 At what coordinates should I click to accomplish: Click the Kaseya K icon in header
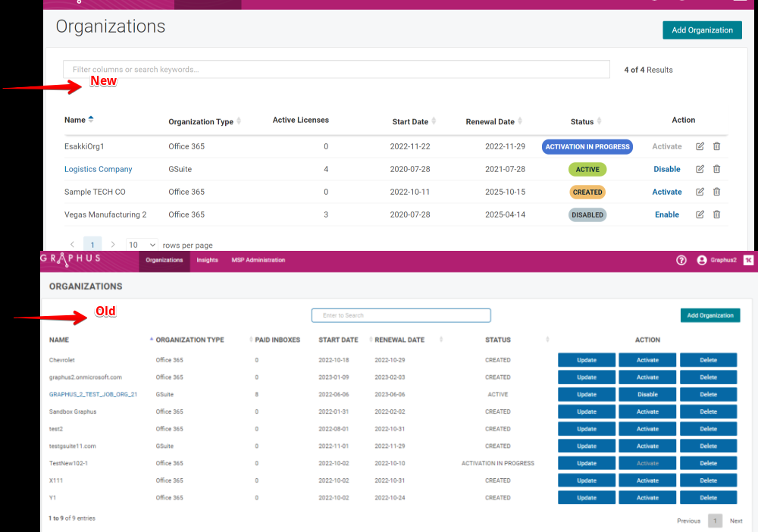point(748,261)
